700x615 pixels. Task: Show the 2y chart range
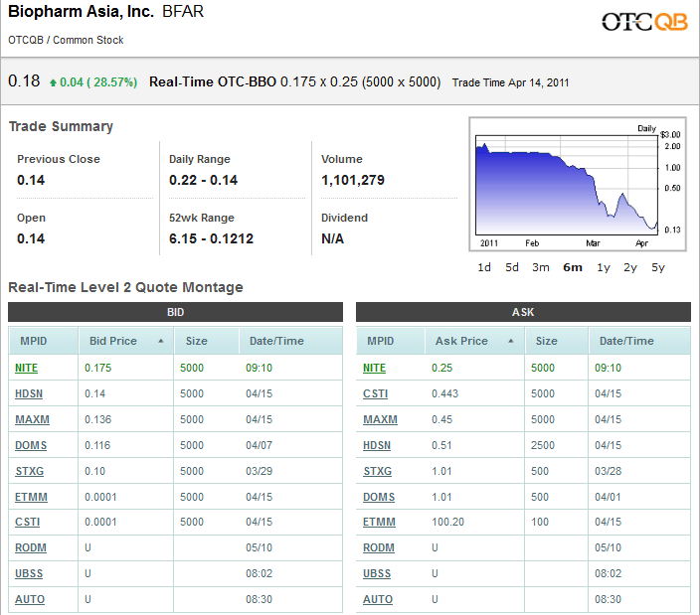[x=630, y=267]
